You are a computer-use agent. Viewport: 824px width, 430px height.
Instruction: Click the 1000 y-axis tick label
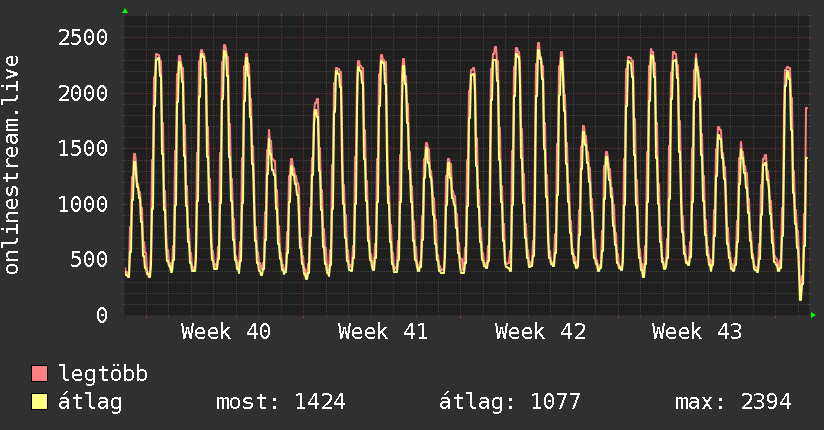pyautogui.click(x=83, y=204)
